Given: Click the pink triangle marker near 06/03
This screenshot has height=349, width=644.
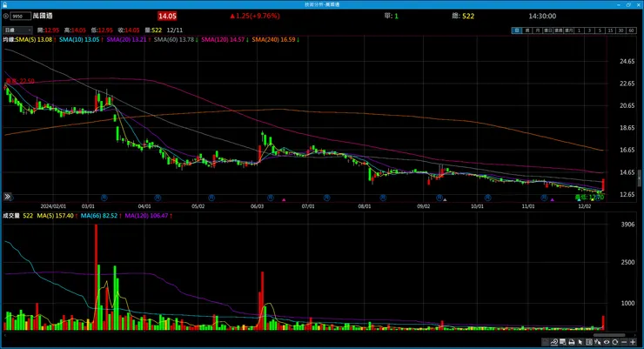Looking at the screenshot, I should pos(284,200).
